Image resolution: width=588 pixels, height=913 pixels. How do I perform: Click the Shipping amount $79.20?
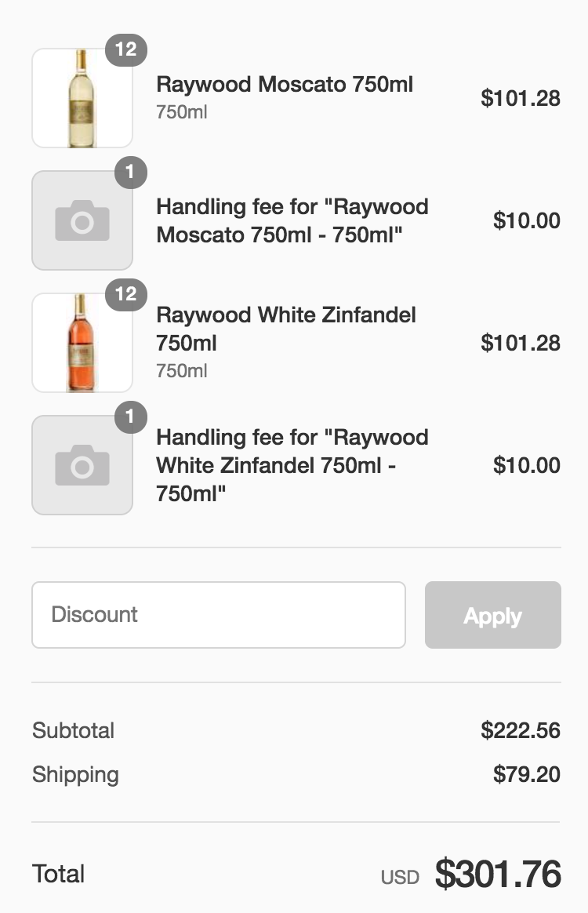526,775
